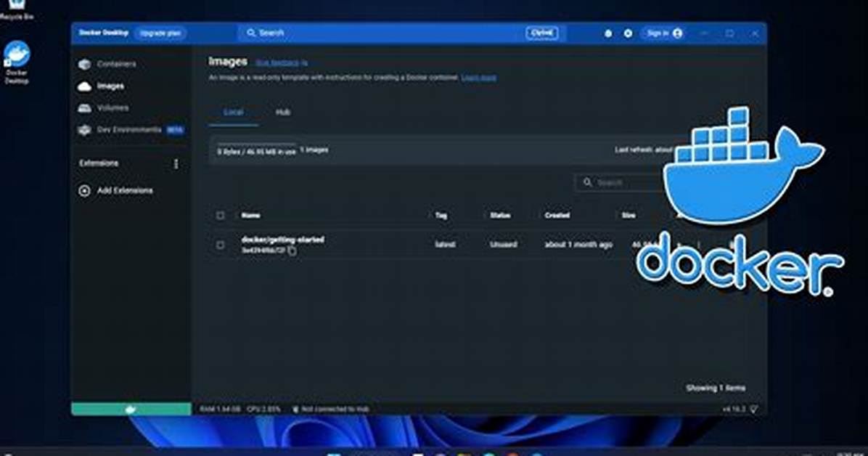Screen dimensions: 868x456
Task: Click the Add Extensions plus icon
Action: pyautogui.click(x=84, y=190)
